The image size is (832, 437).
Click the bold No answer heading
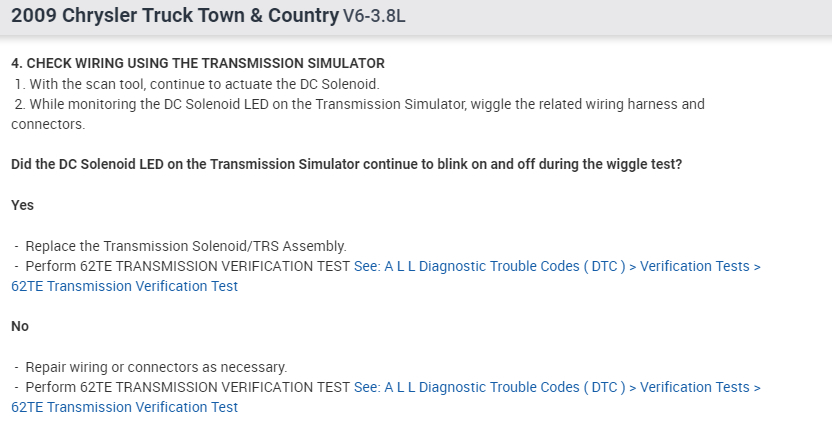pyautogui.click(x=20, y=326)
